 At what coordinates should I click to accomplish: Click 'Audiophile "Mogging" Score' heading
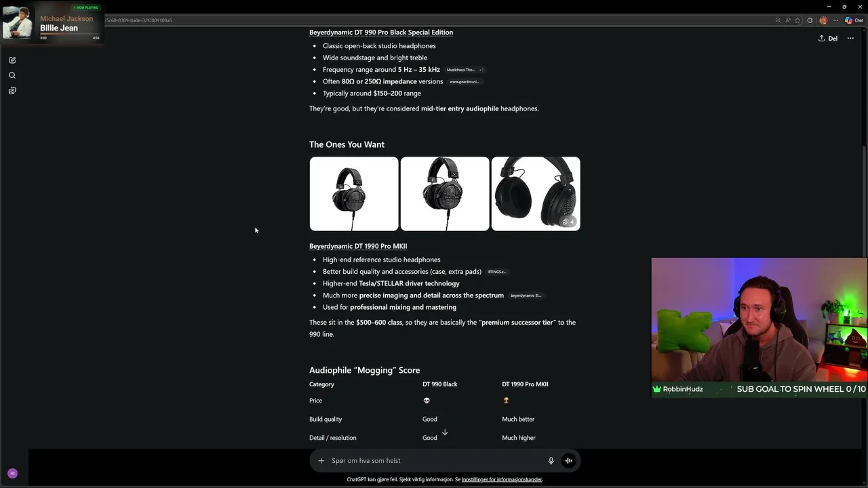click(364, 370)
